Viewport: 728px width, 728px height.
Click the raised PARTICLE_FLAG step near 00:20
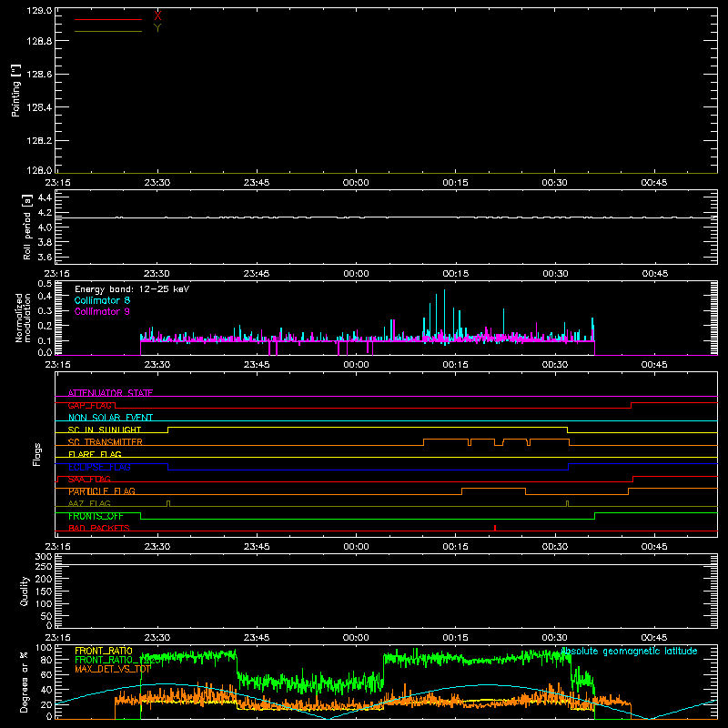[493, 489]
